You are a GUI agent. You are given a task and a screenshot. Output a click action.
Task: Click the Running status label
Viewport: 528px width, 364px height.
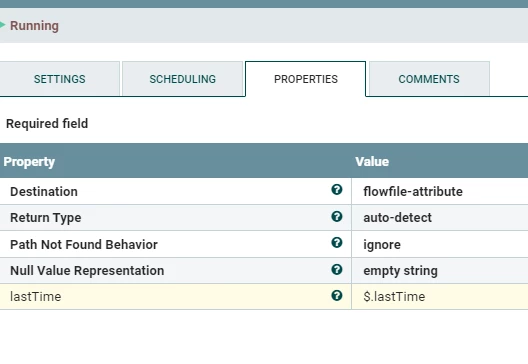34,26
